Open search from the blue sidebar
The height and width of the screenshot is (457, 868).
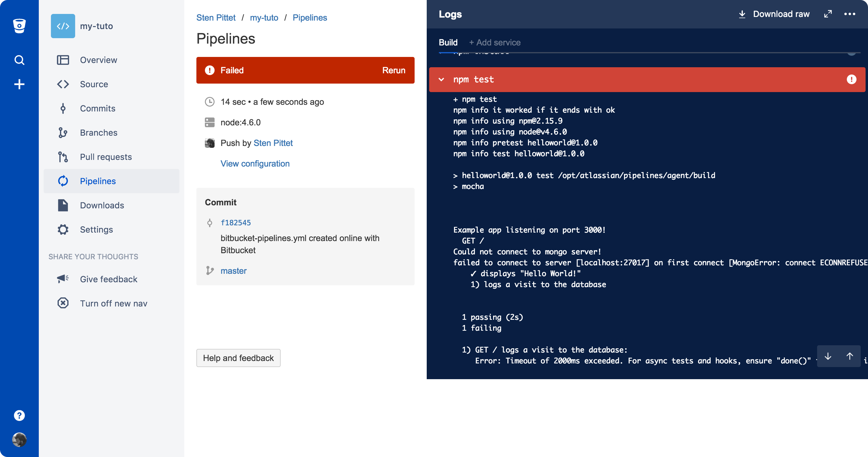click(19, 60)
